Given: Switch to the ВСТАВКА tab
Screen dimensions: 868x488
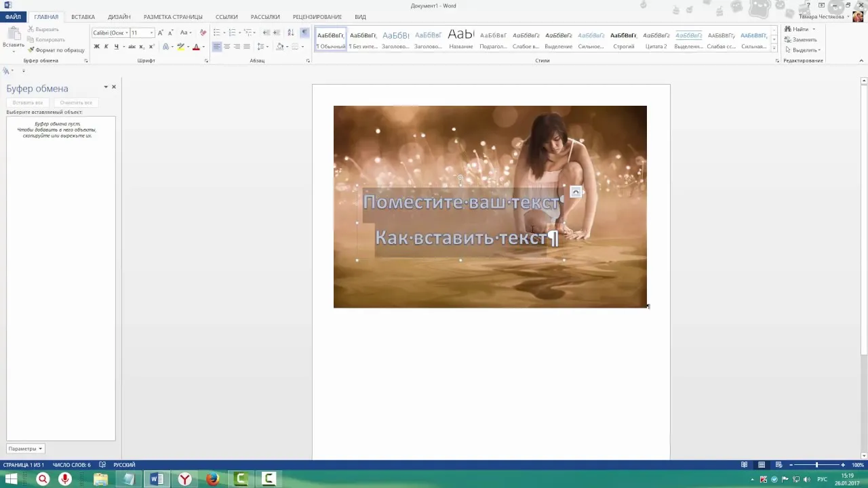Looking at the screenshot, I should click(x=83, y=17).
